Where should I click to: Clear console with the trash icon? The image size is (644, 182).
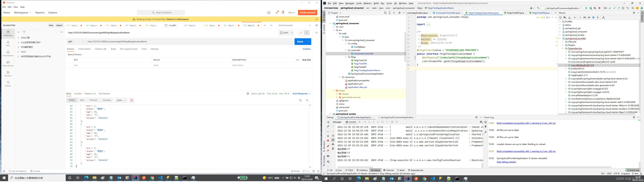tap(333, 149)
